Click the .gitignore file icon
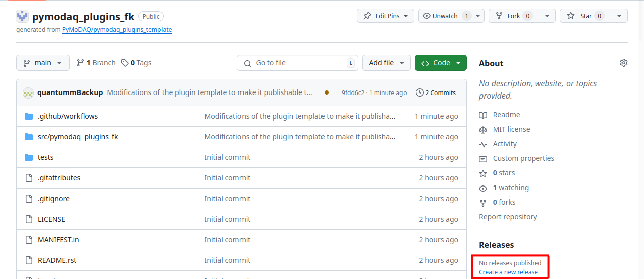The height and width of the screenshot is (279, 644). coord(29,199)
